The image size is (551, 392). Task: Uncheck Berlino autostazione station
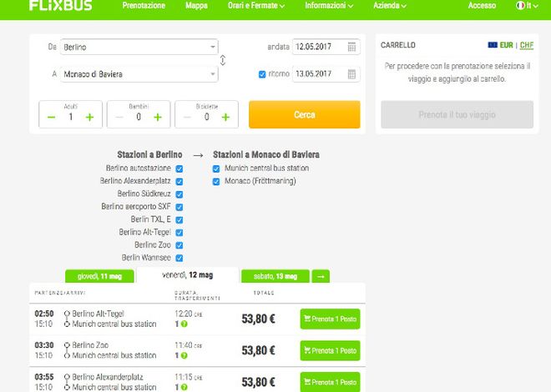coord(179,168)
